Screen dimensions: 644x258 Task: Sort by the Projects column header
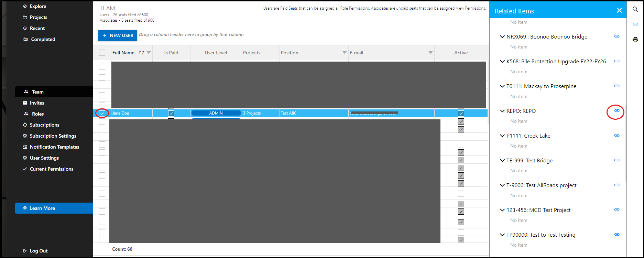tap(252, 53)
